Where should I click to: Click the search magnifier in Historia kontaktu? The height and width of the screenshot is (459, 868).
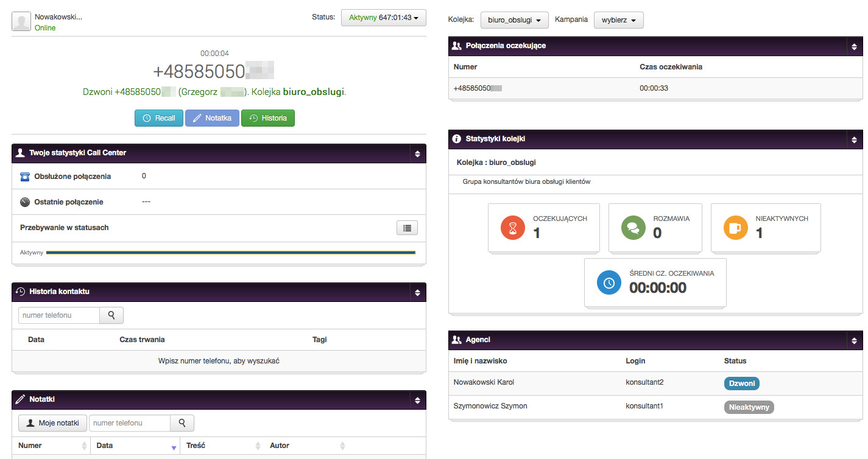(111, 315)
